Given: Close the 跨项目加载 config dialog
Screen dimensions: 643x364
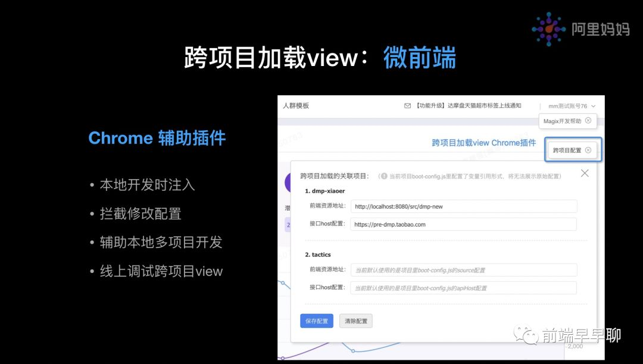Looking at the screenshot, I should [585, 173].
